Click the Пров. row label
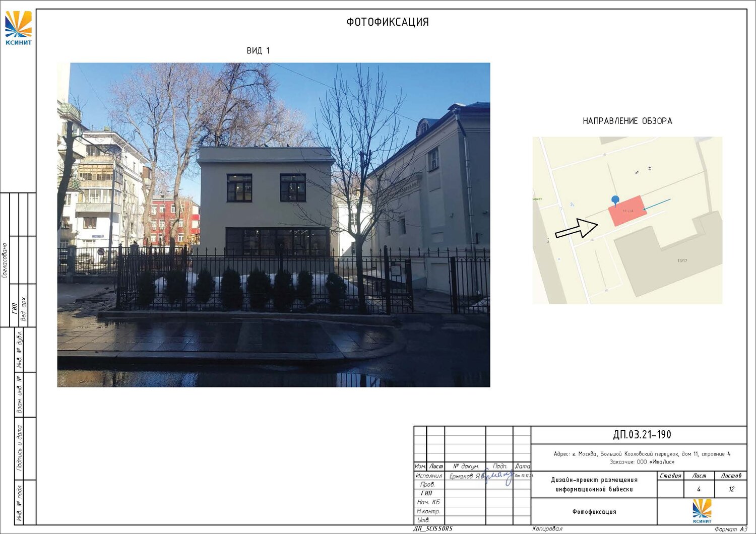756x534 pixels. (427, 485)
